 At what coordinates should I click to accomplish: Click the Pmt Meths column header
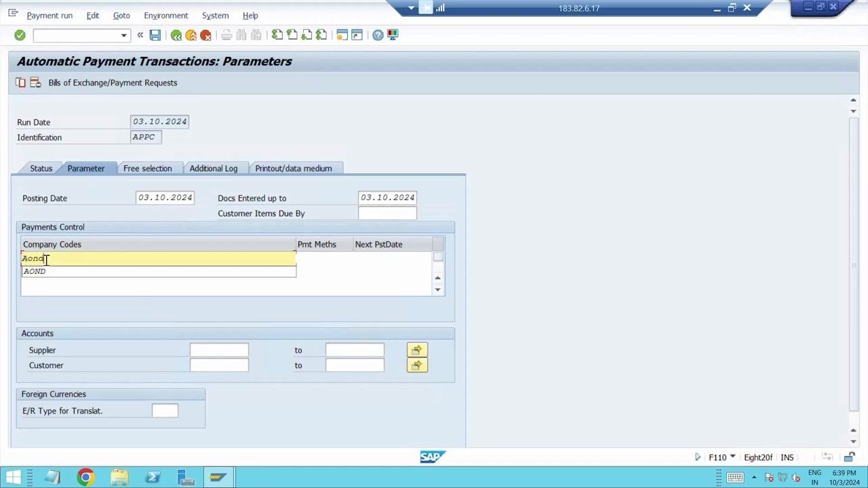point(324,244)
